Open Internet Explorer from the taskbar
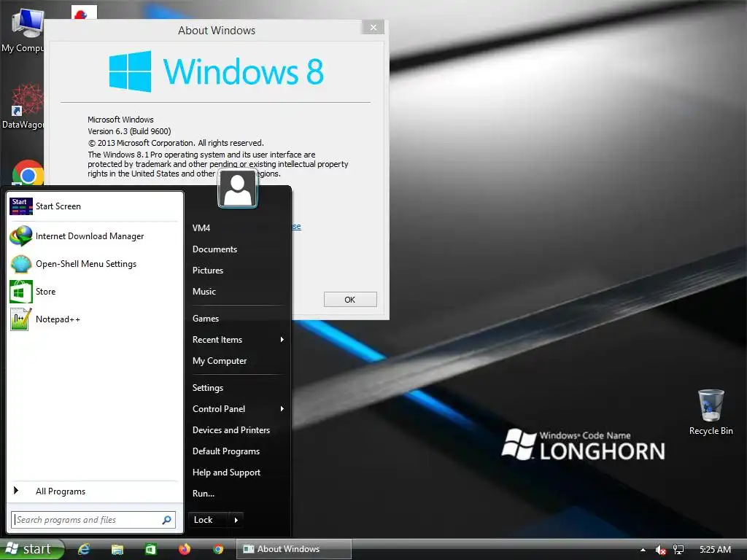This screenshot has height=560, width=747. coord(84,549)
